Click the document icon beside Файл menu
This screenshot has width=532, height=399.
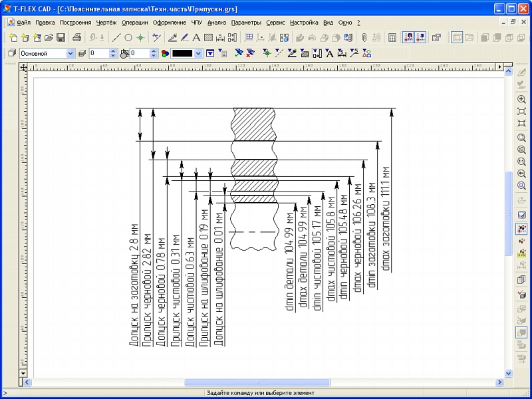[x=11, y=23]
